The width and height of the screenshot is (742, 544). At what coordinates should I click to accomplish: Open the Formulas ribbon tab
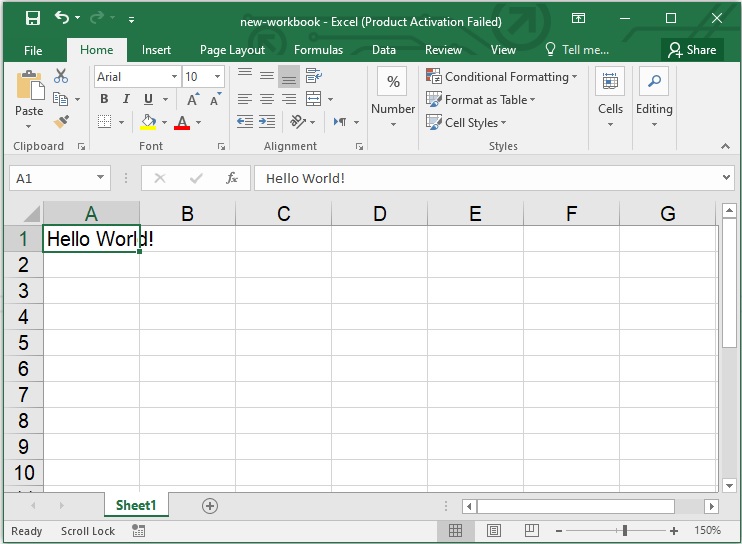coord(318,50)
